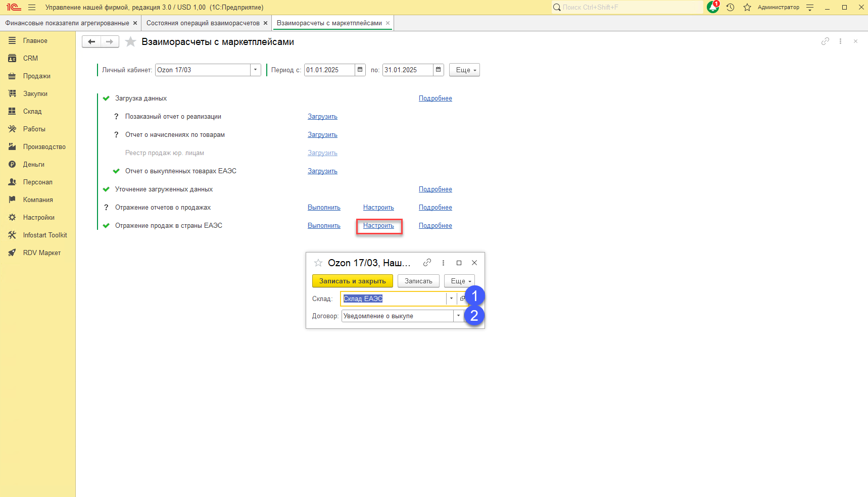
Task: Open the 1C main hamburger menu
Action: [x=32, y=8]
